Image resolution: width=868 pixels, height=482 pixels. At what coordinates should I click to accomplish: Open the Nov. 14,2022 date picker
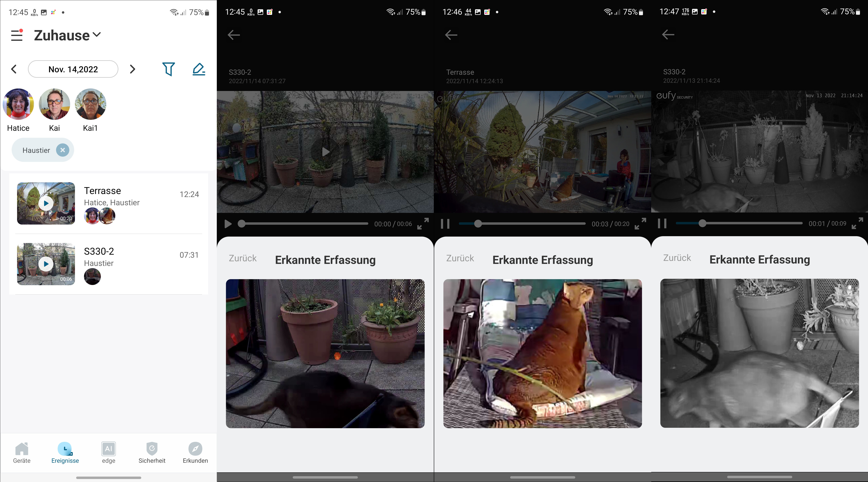(x=73, y=69)
